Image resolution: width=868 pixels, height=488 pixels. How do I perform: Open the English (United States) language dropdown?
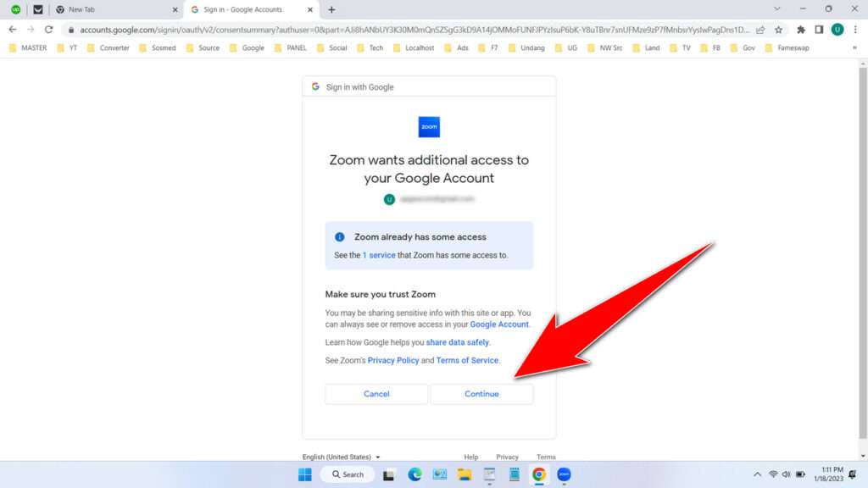pyautogui.click(x=341, y=457)
